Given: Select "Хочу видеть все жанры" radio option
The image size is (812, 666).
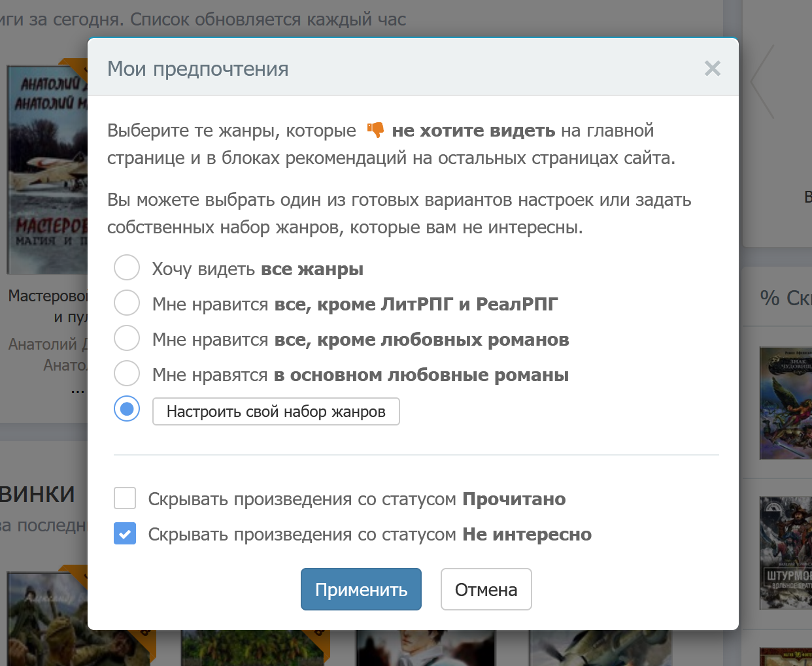Looking at the screenshot, I should point(127,268).
